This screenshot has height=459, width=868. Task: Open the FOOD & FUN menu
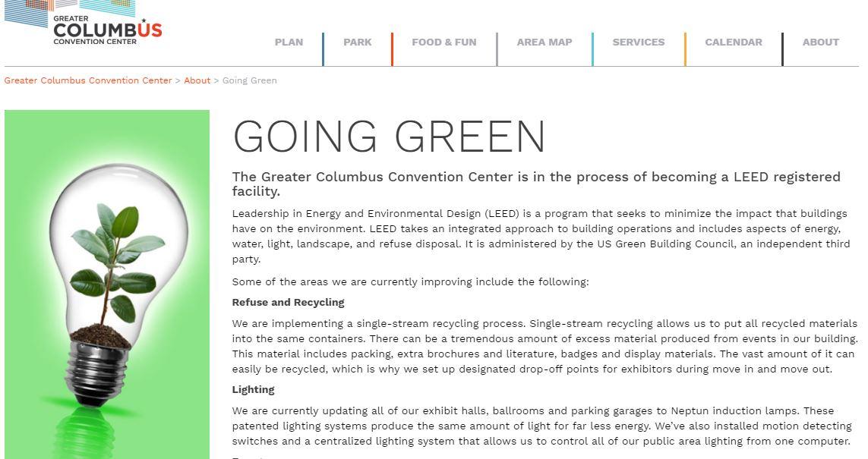click(x=444, y=42)
